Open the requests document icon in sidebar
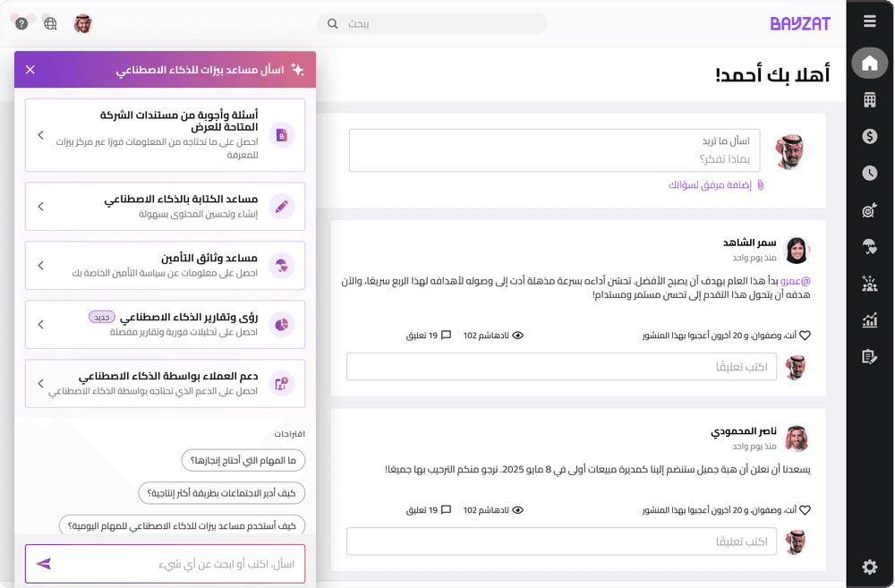Image resolution: width=895 pixels, height=588 pixels. pos(868,356)
